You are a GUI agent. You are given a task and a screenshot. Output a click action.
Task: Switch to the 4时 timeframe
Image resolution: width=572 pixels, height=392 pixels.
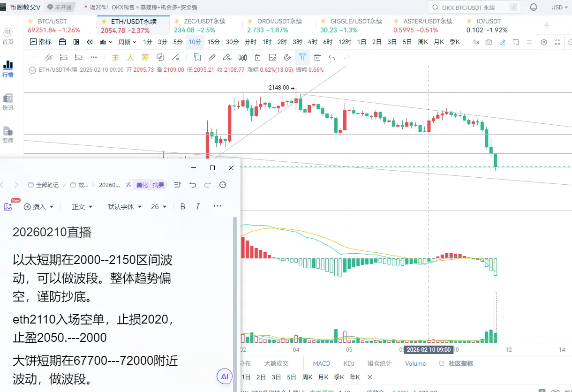click(x=313, y=42)
